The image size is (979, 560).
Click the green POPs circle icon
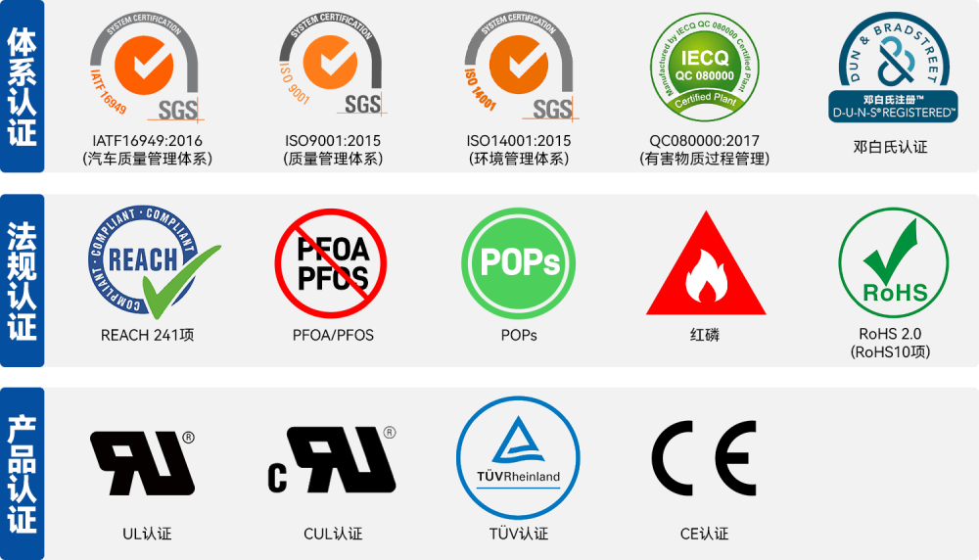tap(518, 263)
